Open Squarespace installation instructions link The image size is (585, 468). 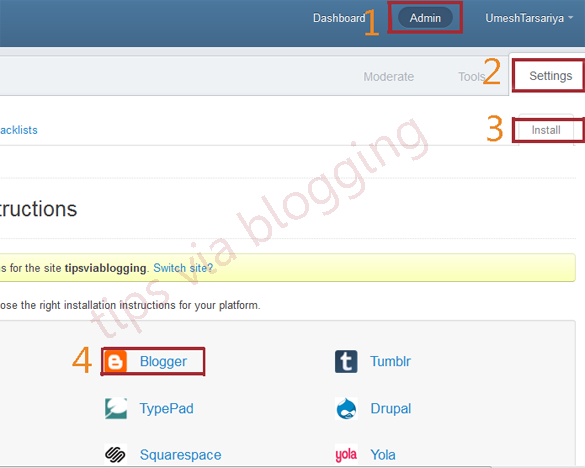181,455
